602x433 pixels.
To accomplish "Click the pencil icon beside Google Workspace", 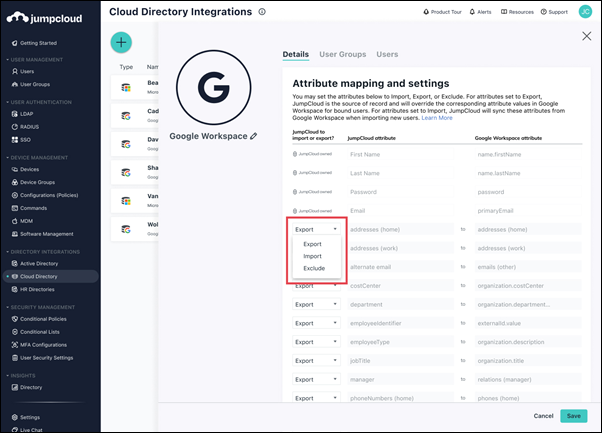I will click(x=254, y=135).
